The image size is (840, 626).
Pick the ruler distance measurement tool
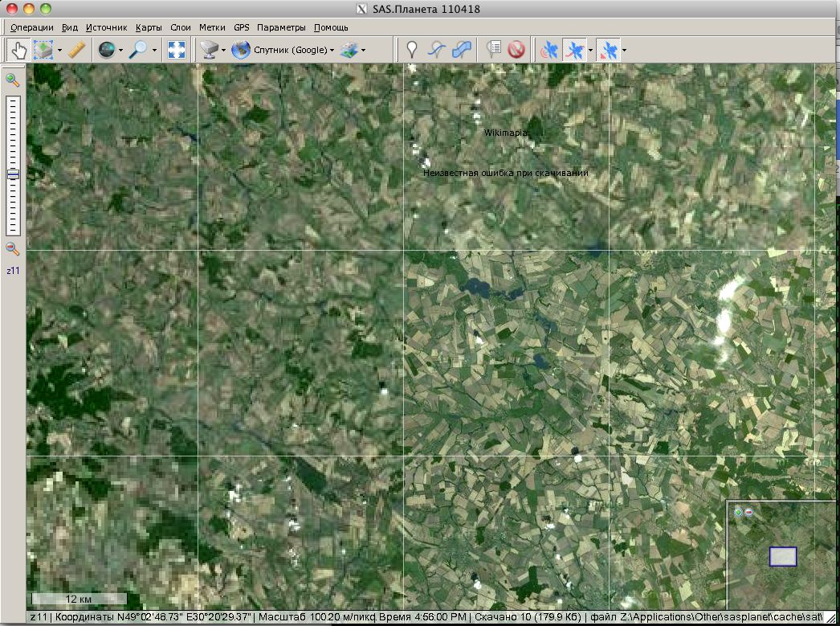pos(77,50)
